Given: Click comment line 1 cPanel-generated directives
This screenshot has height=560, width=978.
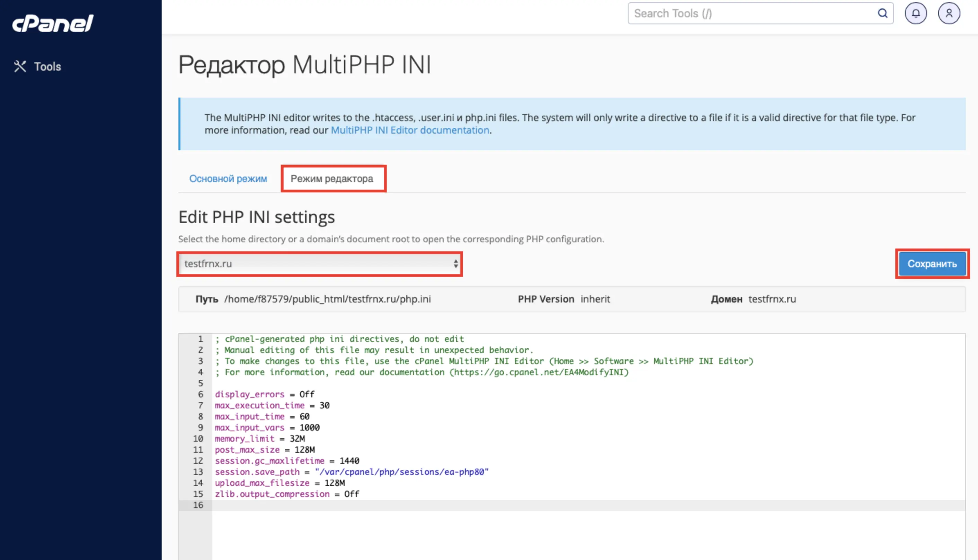Looking at the screenshot, I should click(x=339, y=339).
